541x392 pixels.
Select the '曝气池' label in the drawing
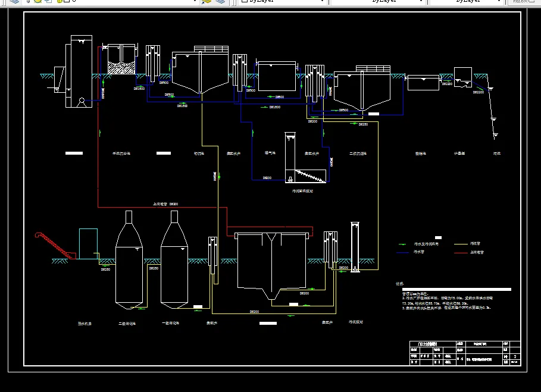(x=270, y=153)
